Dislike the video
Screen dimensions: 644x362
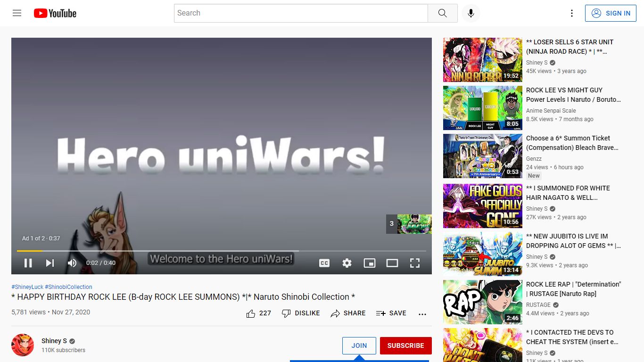coord(300,313)
